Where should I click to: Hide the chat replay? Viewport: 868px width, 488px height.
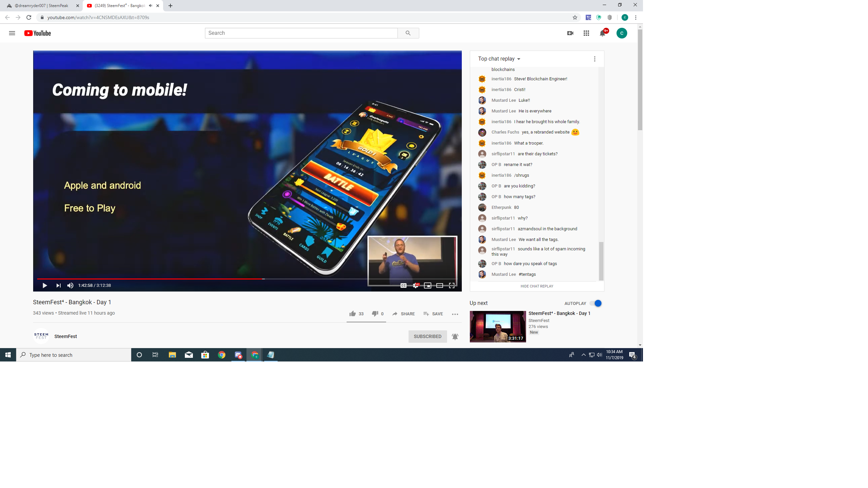pos(536,286)
